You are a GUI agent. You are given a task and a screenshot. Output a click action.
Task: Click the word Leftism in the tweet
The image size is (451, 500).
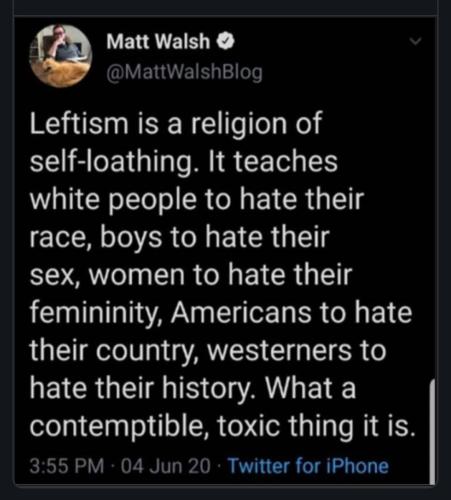pyautogui.click(x=79, y=123)
